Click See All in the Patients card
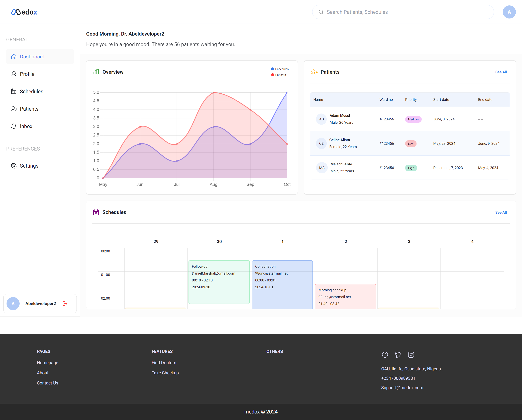 click(x=501, y=72)
